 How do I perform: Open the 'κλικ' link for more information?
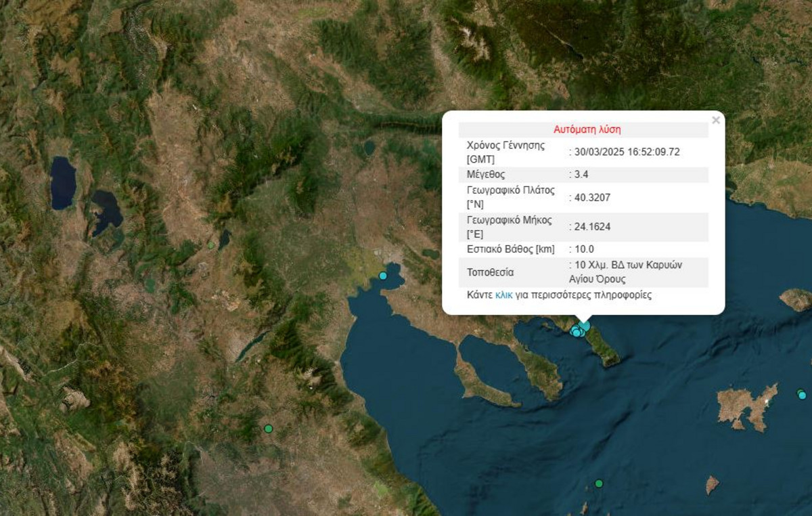pos(503,295)
